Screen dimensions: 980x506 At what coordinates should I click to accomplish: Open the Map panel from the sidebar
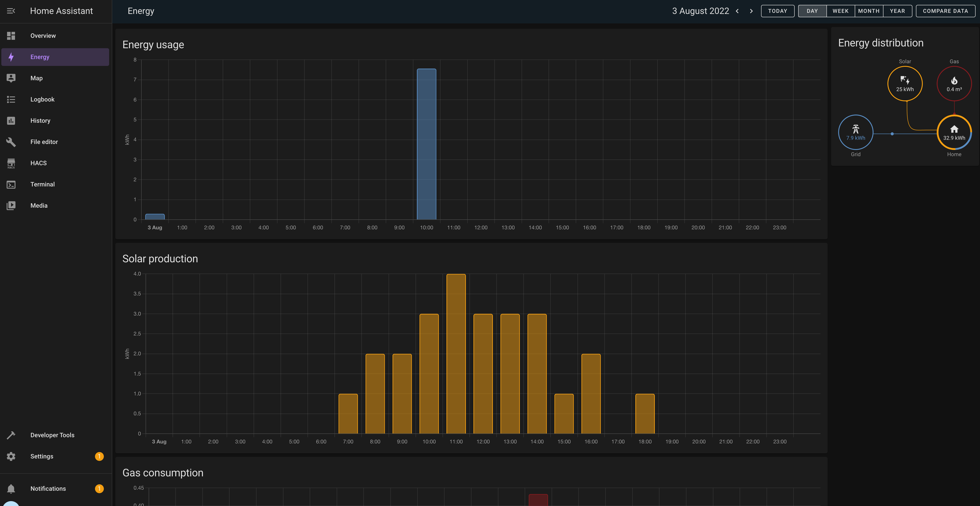[x=36, y=78]
